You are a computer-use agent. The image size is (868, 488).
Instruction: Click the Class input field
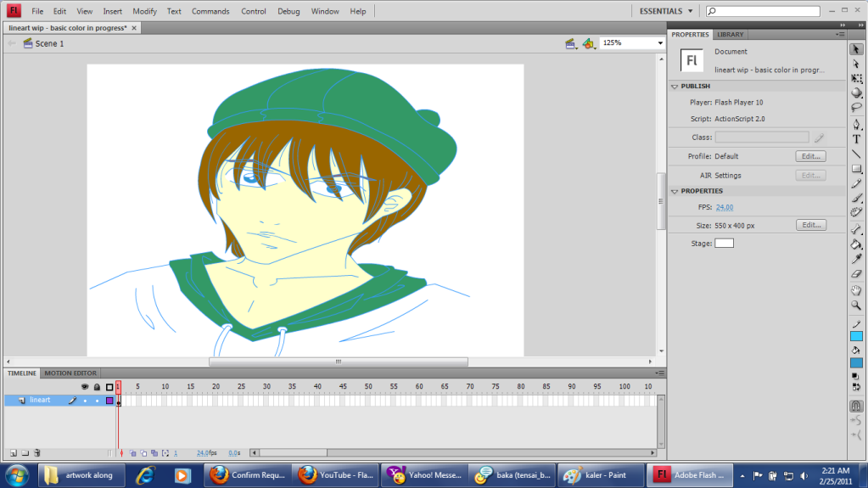[x=762, y=137]
